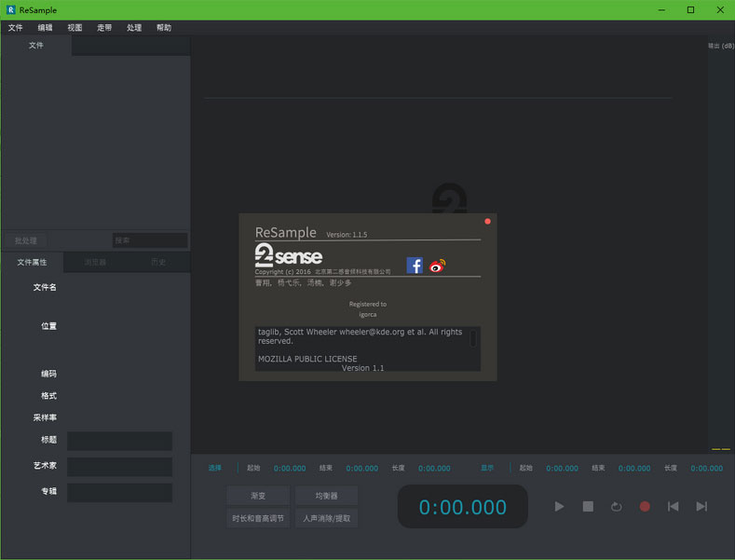This screenshot has width=735, height=560.
Task: Stop playback with the square Stop button
Action: (588, 507)
